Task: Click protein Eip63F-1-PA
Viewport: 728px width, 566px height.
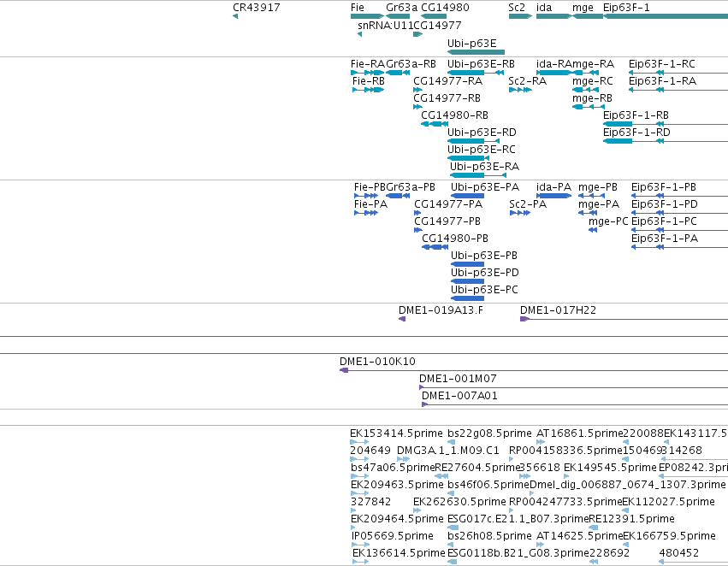Action: (x=679, y=247)
